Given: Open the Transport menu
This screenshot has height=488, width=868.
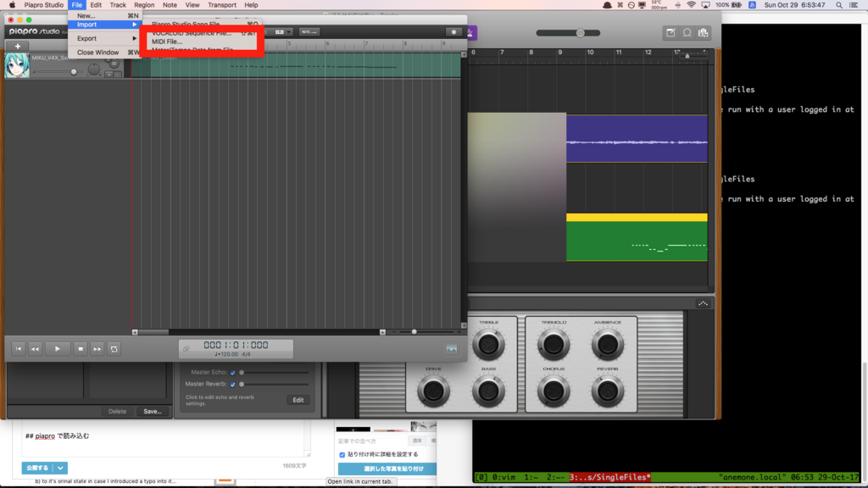Looking at the screenshot, I should tap(222, 5).
